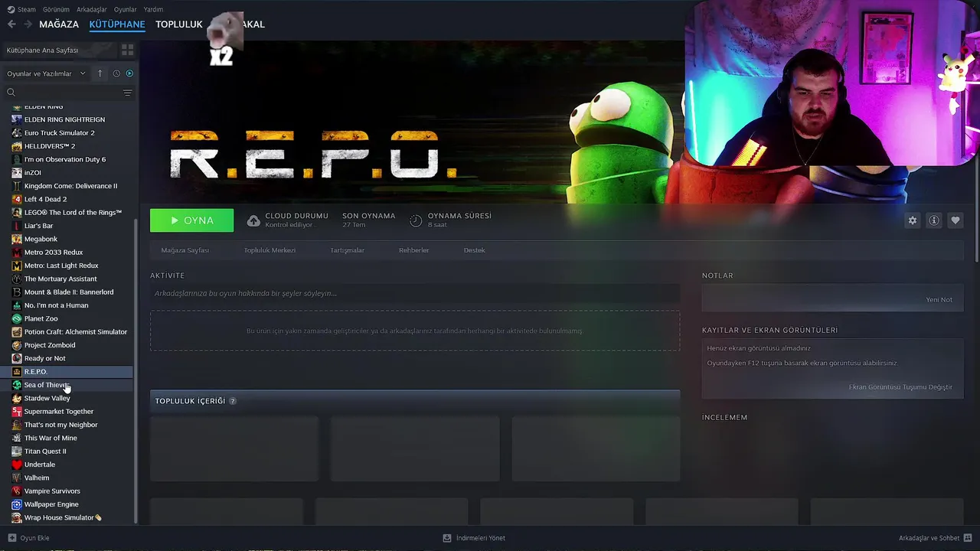Select The Mortuary Assistant icon
The width and height of the screenshot is (980, 551).
17,279
